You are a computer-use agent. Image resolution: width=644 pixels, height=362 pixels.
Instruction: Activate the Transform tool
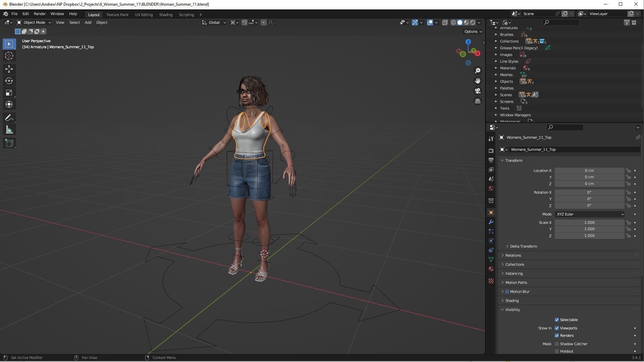click(x=9, y=104)
